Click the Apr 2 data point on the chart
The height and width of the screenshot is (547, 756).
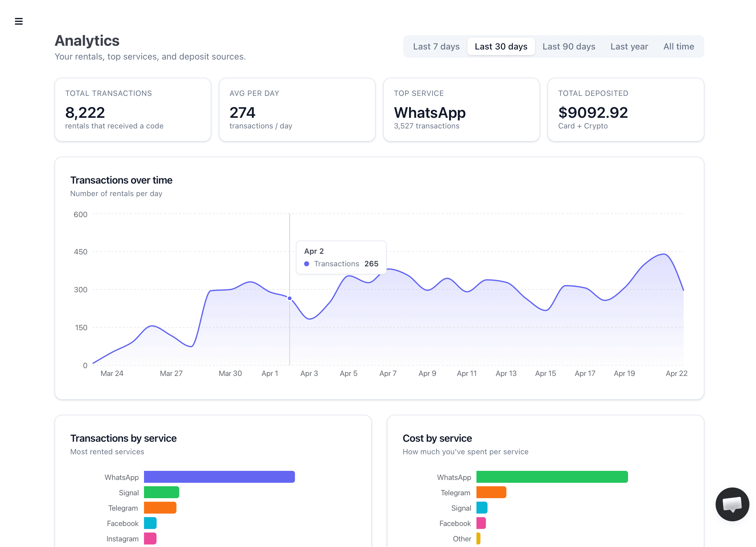289,298
